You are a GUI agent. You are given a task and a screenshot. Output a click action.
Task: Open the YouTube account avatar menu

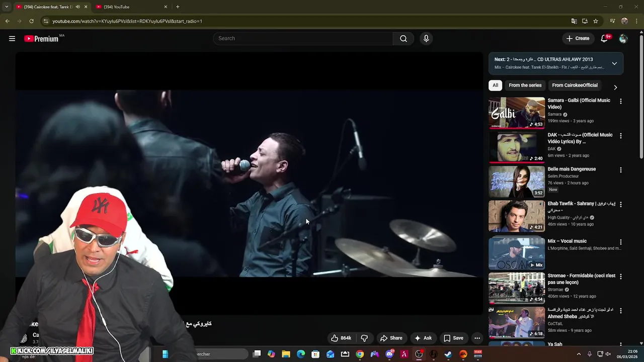tap(623, 39)
